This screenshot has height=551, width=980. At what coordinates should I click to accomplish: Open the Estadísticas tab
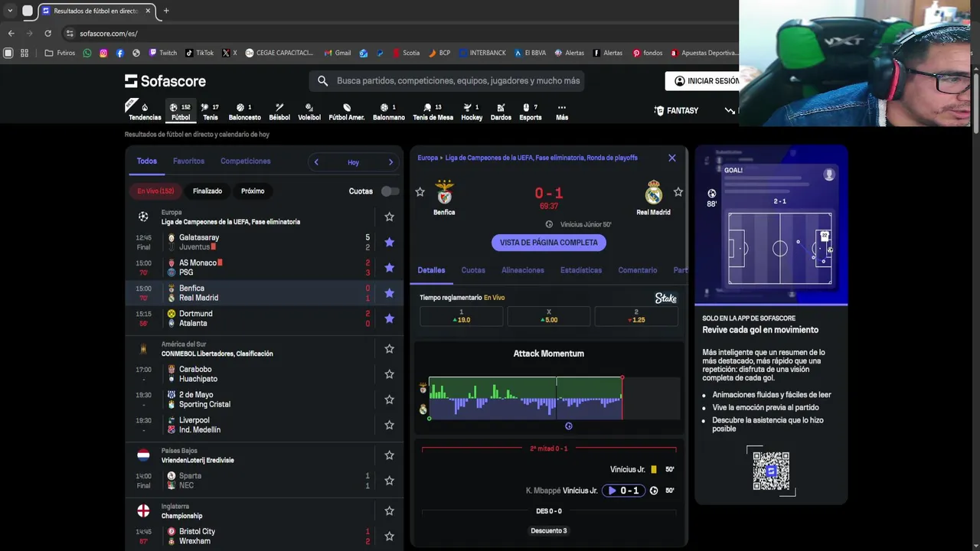click(x=581, y=270)
